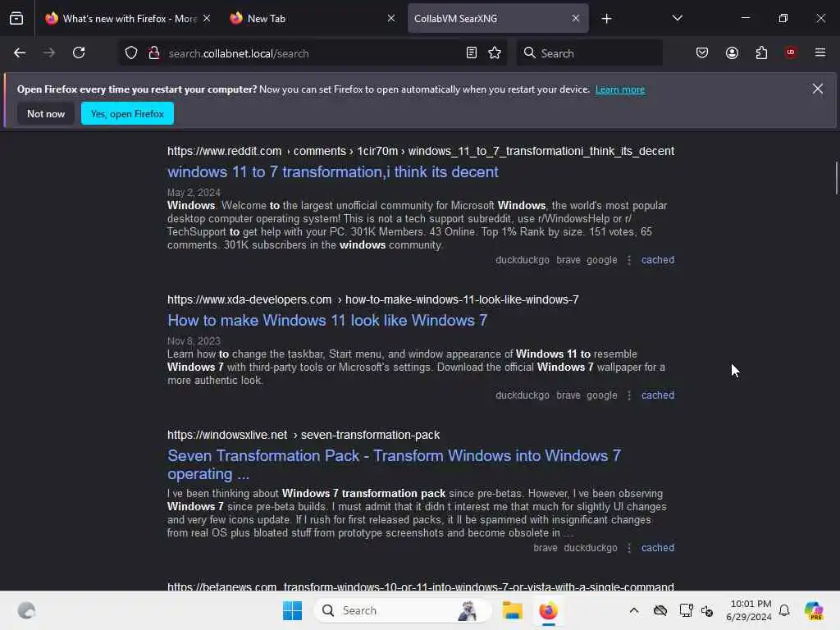840x630 pixels.
Task: Open the Learn more link
Action: (x=620, y=89)
